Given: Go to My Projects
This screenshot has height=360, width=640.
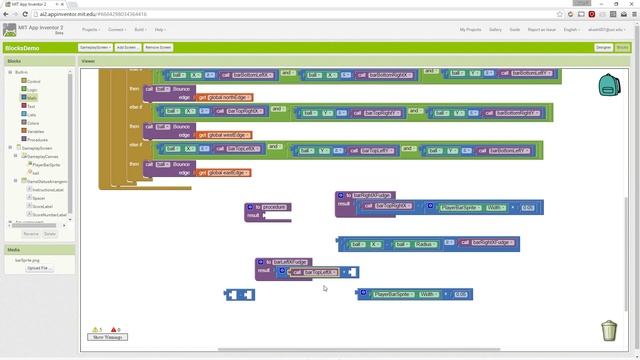Looking at the screenshot, I should [x=470, y=30].
